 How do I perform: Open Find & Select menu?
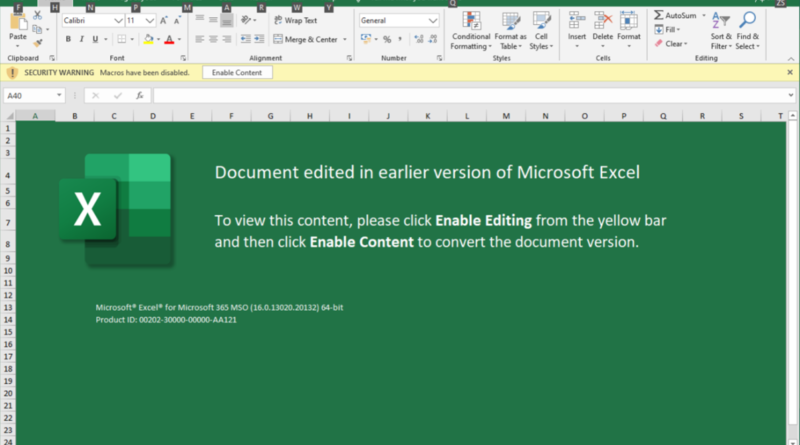pos(747,31)
